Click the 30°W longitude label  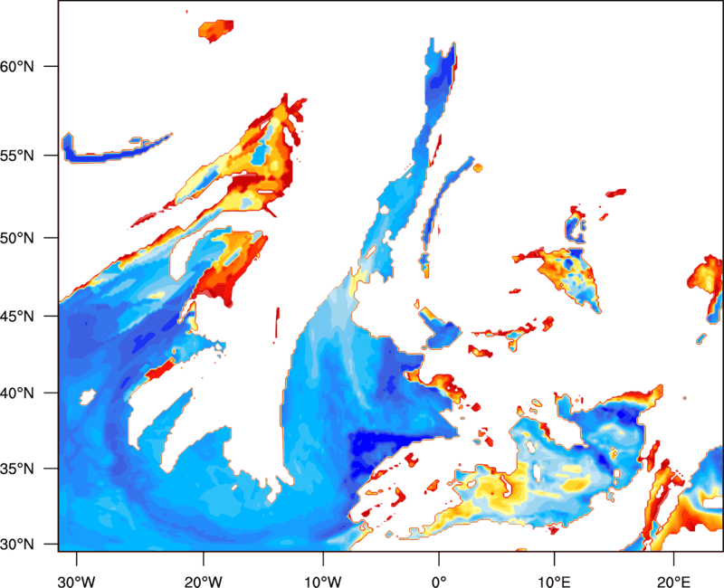tap(76, 582)
